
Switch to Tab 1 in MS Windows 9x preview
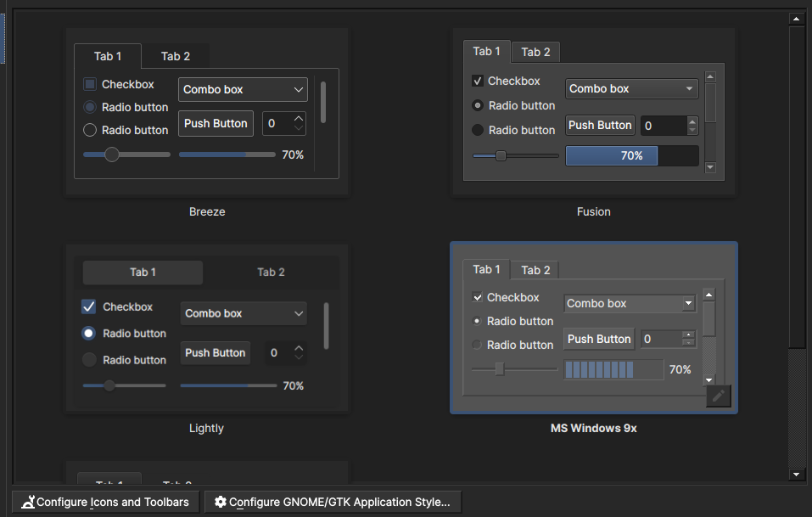pos(486,269)
